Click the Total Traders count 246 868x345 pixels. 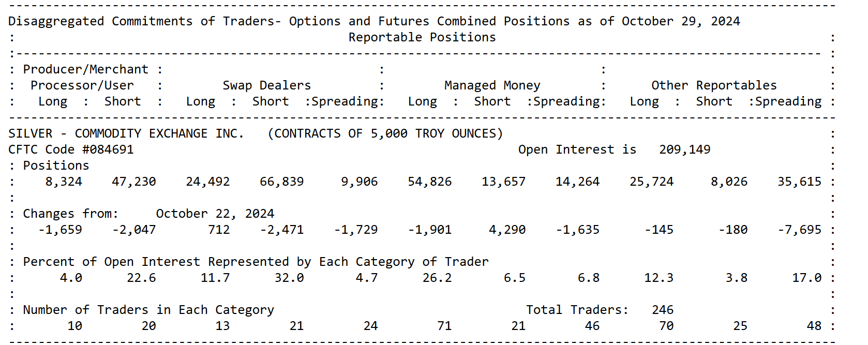click(662, 310)
